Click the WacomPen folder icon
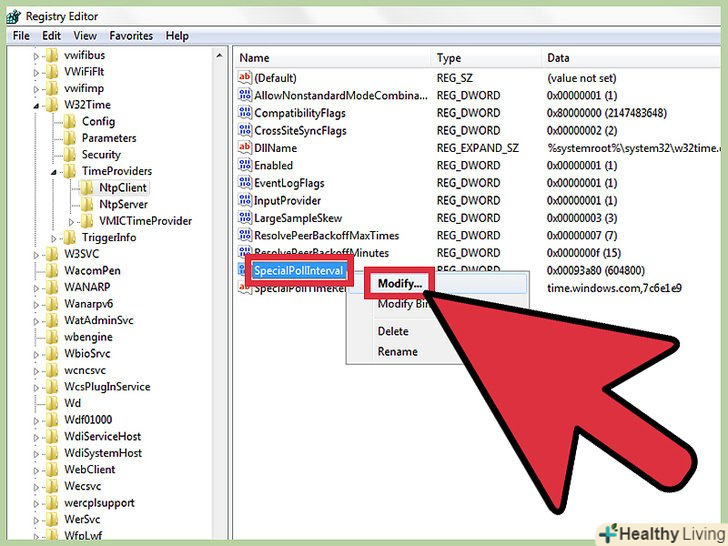The width and height of the screenshot is (728, 546). [x=52, y=270]
